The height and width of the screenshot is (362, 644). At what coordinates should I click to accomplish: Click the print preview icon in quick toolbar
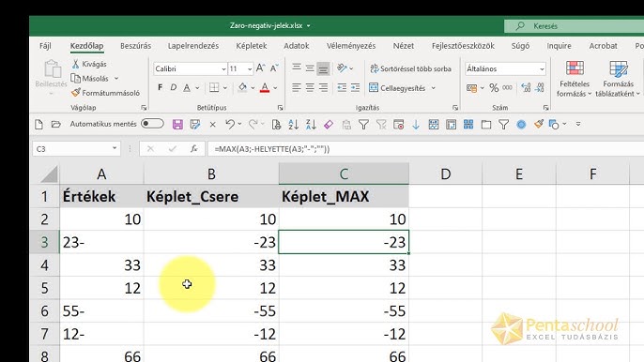point(276,125)
